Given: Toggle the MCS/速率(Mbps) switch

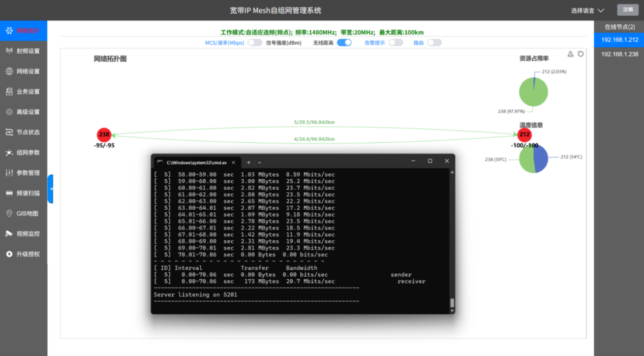Looking at the screenshot, I should 255,43.
